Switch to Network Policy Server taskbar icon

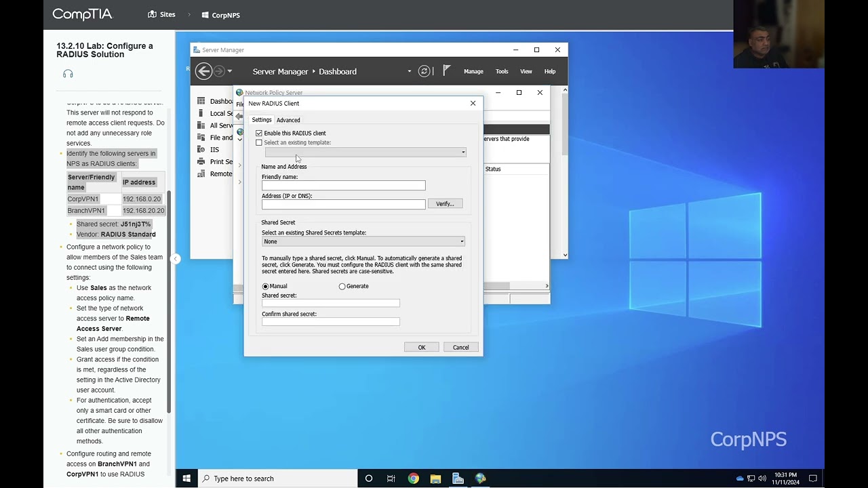click(481, 479)
